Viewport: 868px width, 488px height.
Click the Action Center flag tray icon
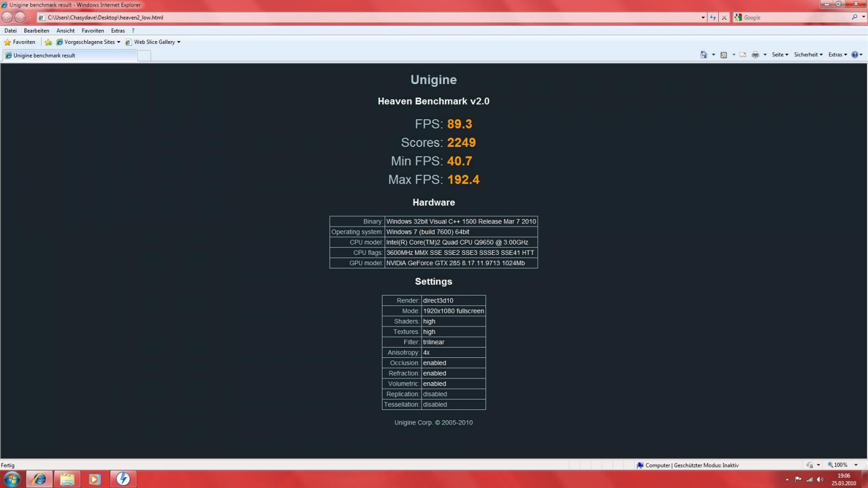click(798, 479)
